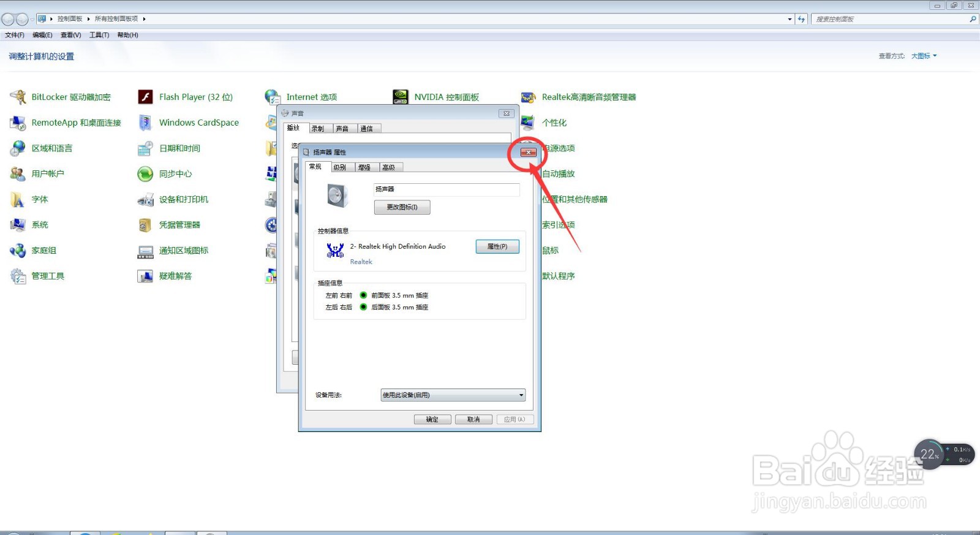The width and height of the screenshot is (980, 535).
Task: Open the 工具(T) menu
Action: (x=99, y=35)
